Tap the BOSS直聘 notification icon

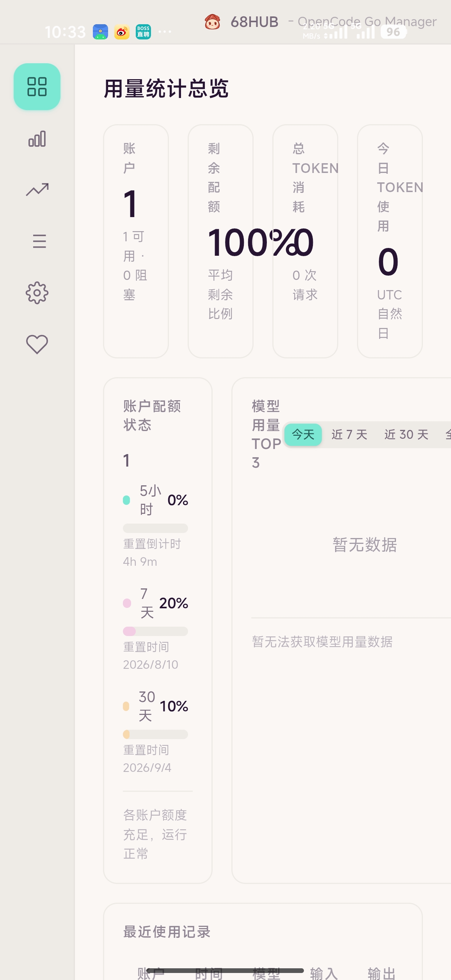pyautogui.click(x=143, y=32)
